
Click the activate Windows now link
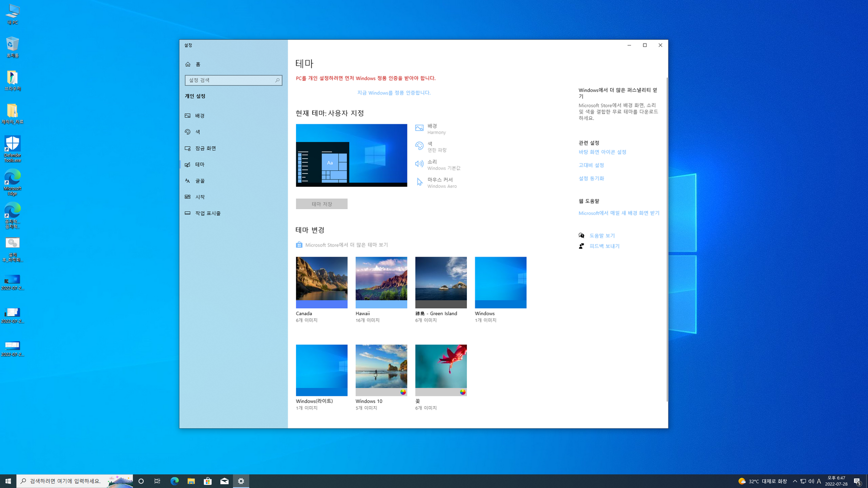tap(394, 92)
